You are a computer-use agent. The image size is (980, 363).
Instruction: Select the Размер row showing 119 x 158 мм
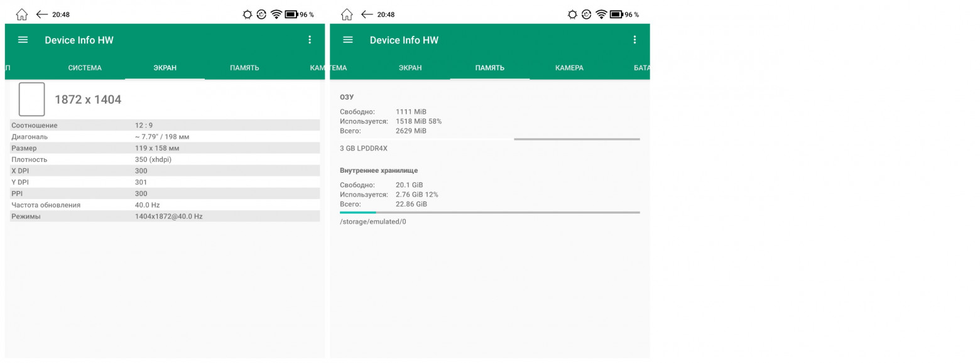(x=165, y=148)
